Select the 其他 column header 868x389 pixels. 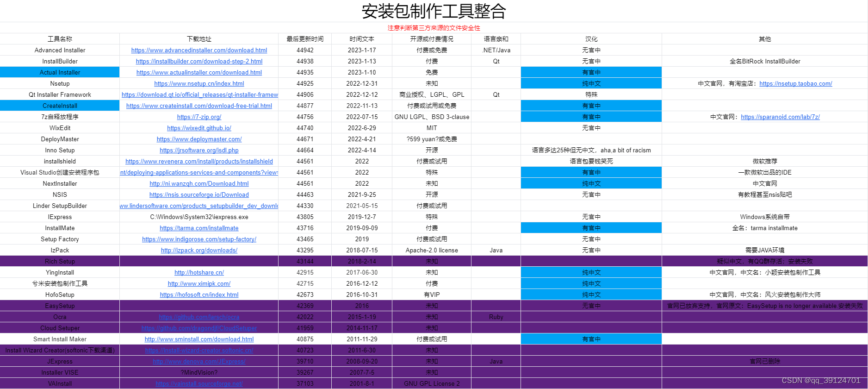click(765, 39)
